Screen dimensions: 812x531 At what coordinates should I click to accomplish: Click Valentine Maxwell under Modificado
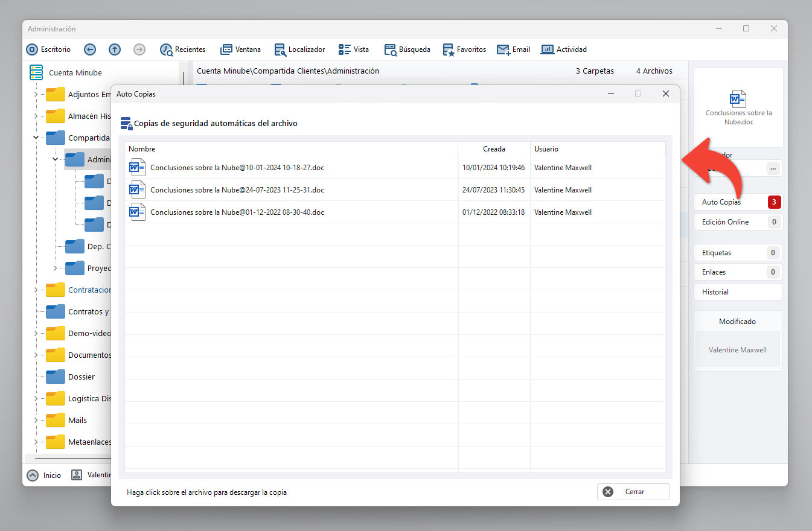coord(738,350)
